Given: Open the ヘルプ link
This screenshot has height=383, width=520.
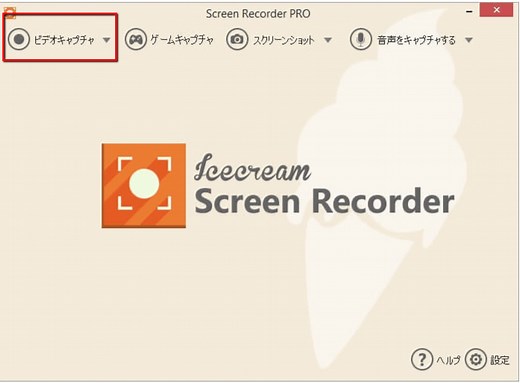Looking at the screenshot, I should click(448, 360).
